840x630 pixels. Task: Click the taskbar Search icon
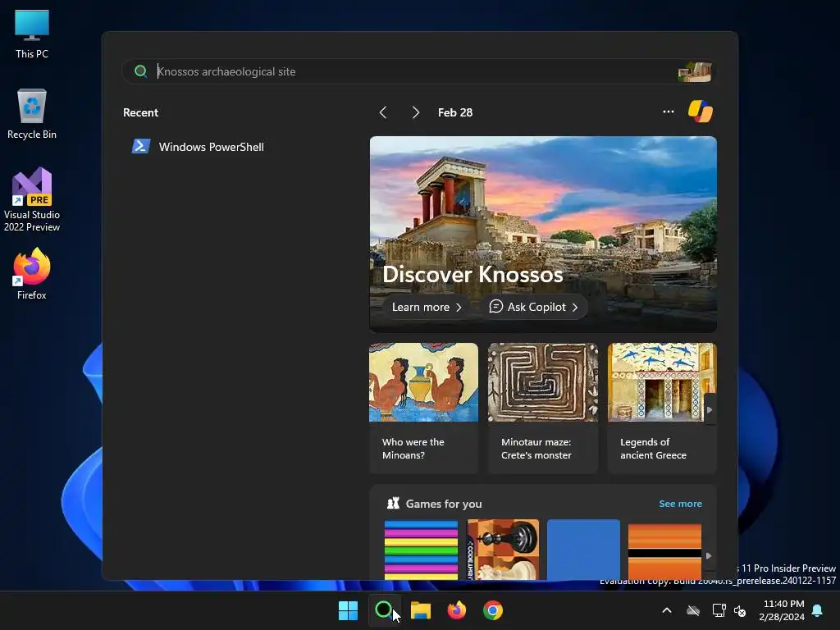point(384,610)
